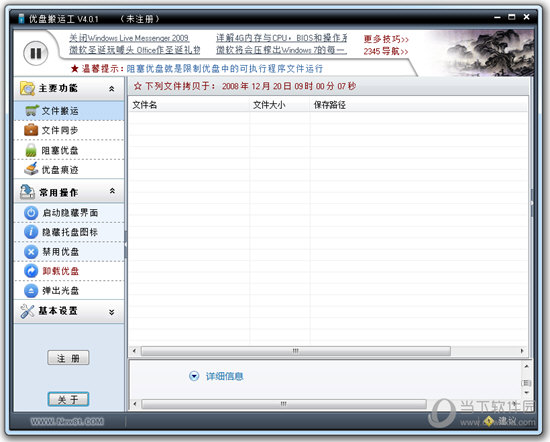
Task: Click file list scroll left arrow
Action: pos(134,351)
